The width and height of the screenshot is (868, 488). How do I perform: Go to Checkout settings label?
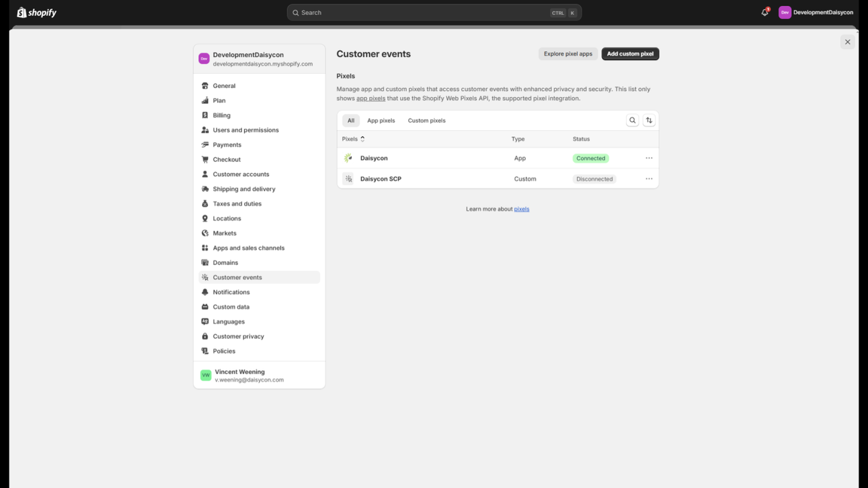click(x=226, y=159)
